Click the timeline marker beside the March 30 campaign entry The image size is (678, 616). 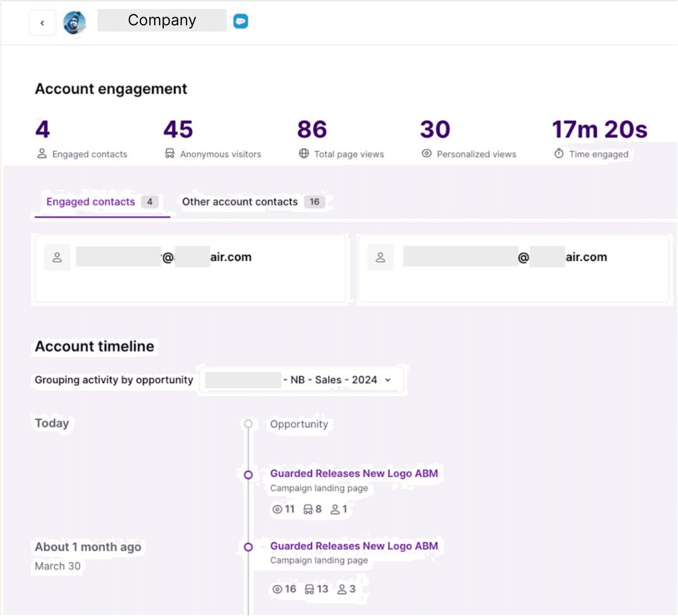[x=247, y=547]
